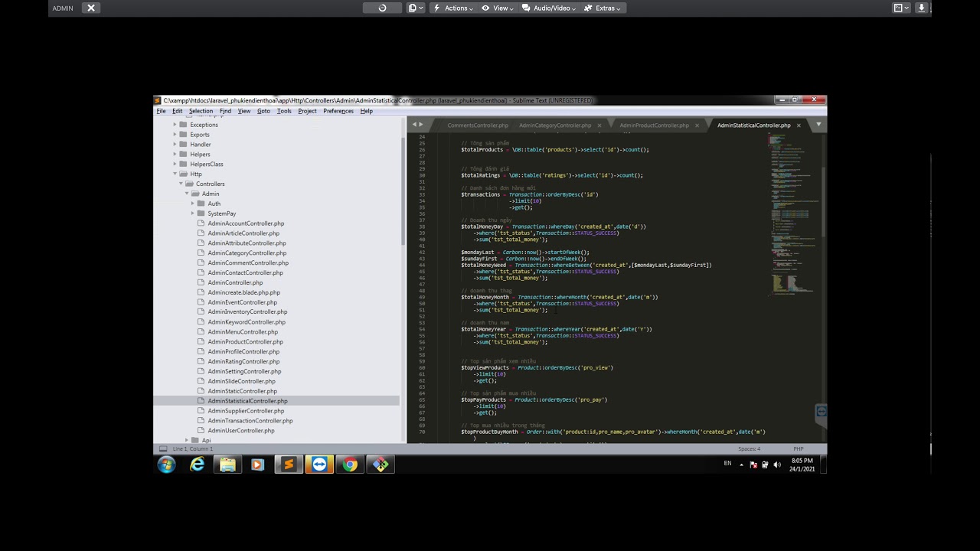This screenshot has height=551, width=980.
Task: Click the TeamViewer download arrow icon
Action: pyautogui.click(x=922, y=8)
